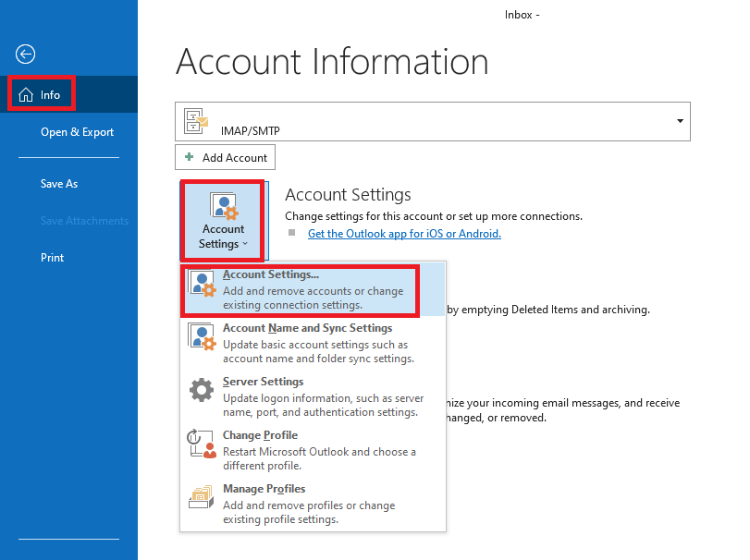The height and width of the screenshot is (560, 750).
Task: Click 'Restart Microsoft Outlook' description text
Action: [x=319, y=458]
